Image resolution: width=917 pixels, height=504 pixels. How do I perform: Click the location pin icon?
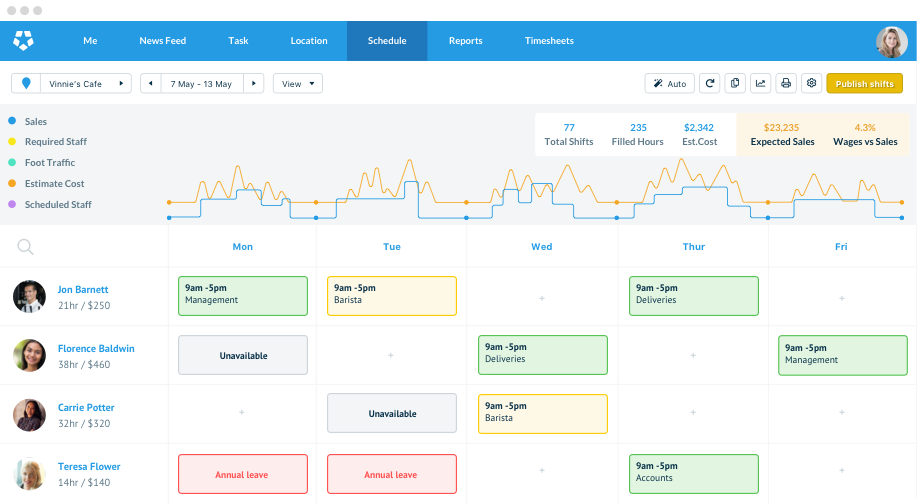coord(25,84)
